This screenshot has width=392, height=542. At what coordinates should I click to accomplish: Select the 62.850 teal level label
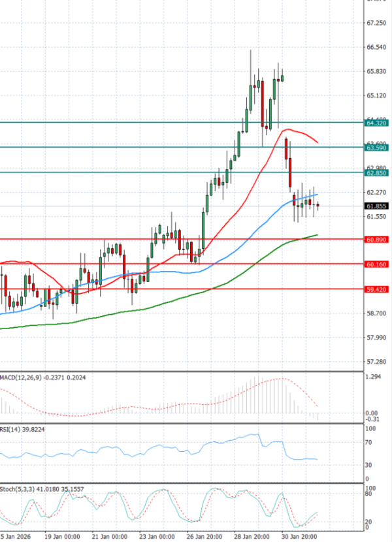point(378,173)
